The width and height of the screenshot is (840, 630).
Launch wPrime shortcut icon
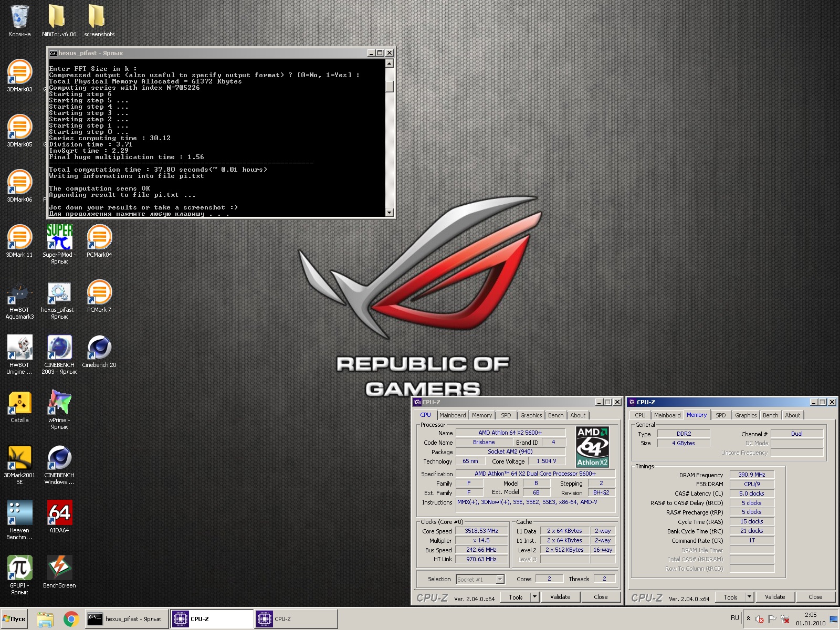click(x=59, y=411)
